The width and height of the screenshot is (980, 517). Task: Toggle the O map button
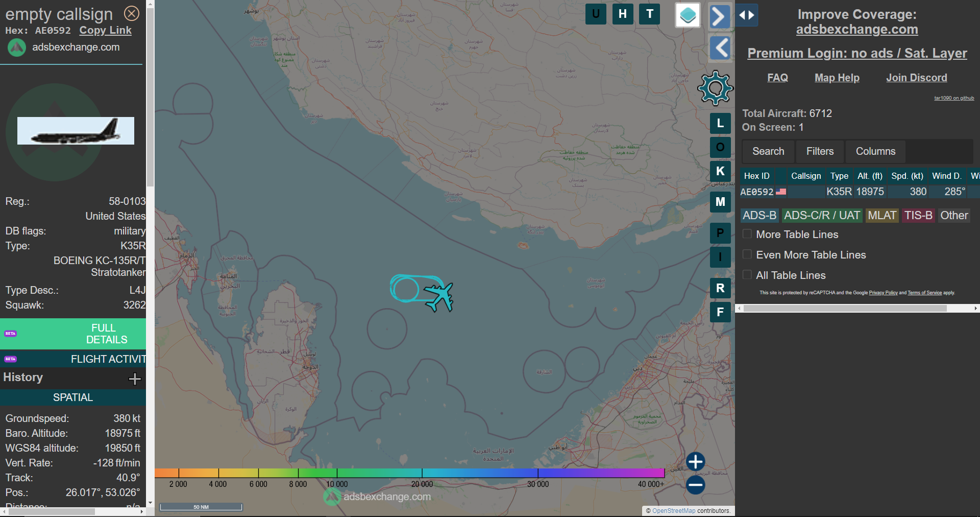pos(720,147)
